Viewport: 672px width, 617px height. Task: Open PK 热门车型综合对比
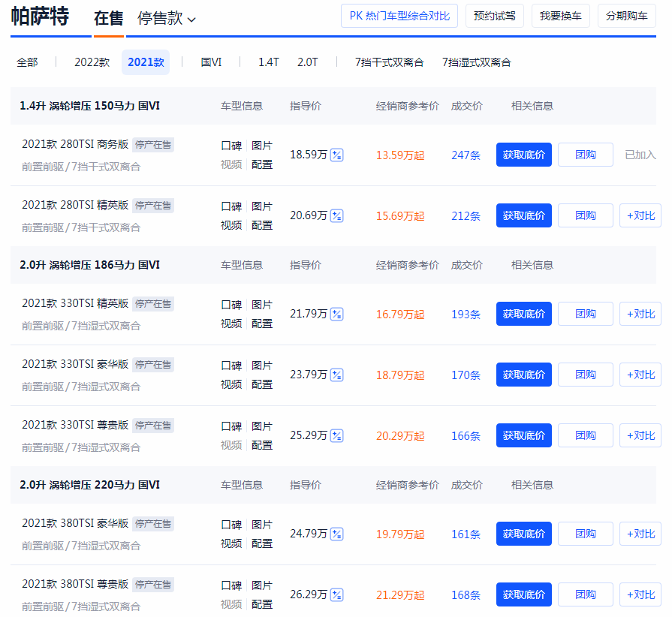tap(399, 16)
